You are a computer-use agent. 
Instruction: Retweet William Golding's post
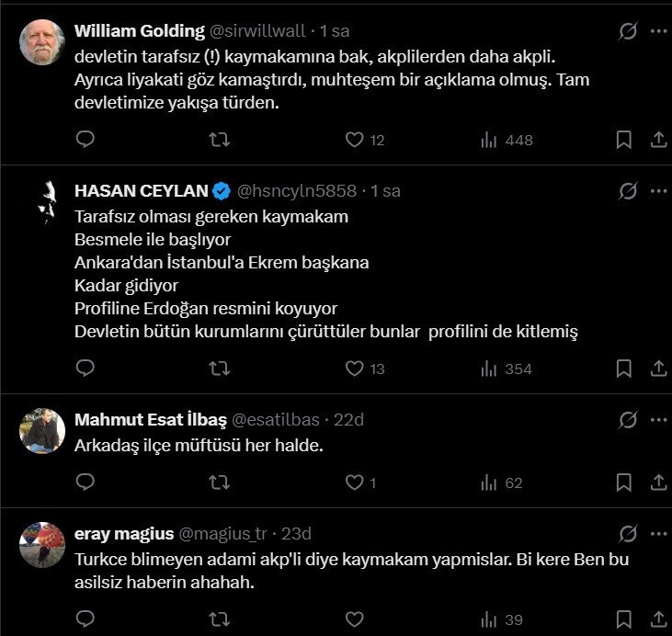click(x=219, y=140)
